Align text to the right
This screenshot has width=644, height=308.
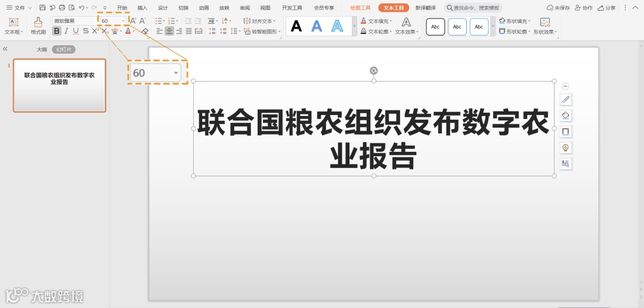179,31
